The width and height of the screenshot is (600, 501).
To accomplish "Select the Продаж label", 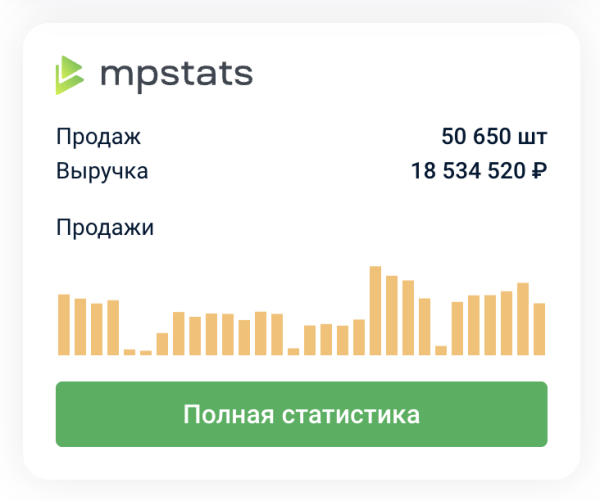I will pyautogui.click(x=99, y=137).
